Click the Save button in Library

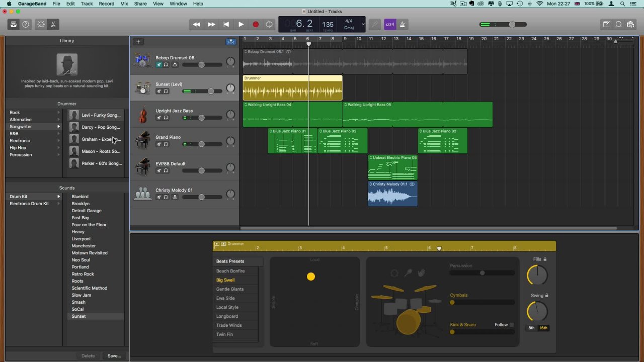pyautogui.click(x=114, y=356)
